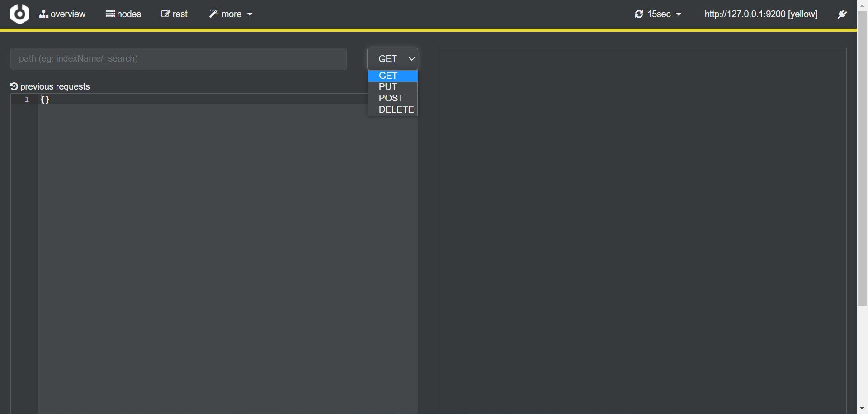Click the nodes server icon
The image size is (868, 414).
click(110, 14)
